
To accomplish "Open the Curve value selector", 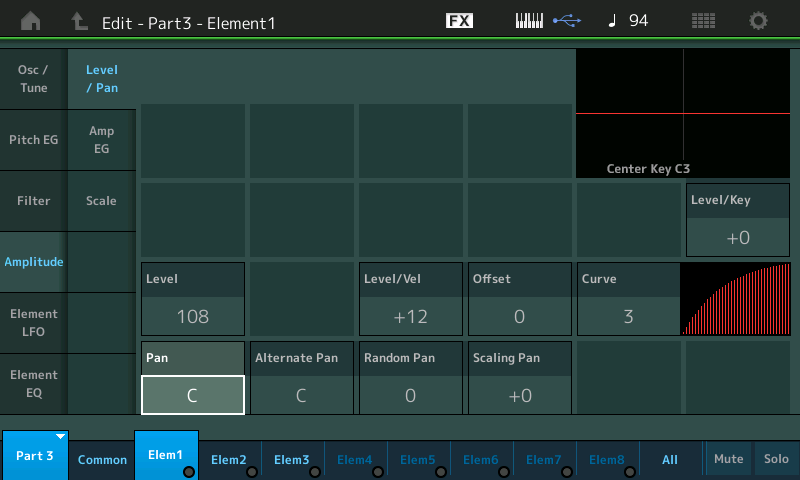I will click(x=628, y=316).
